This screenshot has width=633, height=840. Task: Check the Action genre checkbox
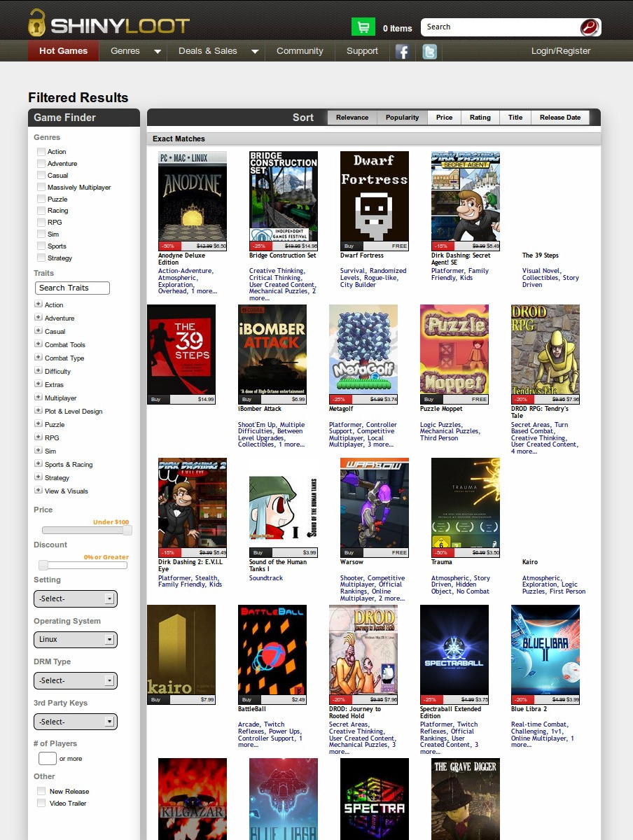click(41, 151)
